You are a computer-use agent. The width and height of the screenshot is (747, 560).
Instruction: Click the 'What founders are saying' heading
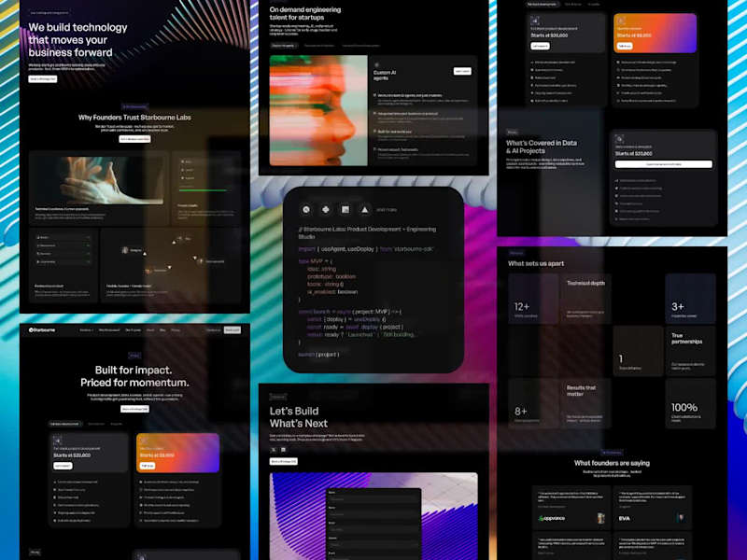coord(612,463)
